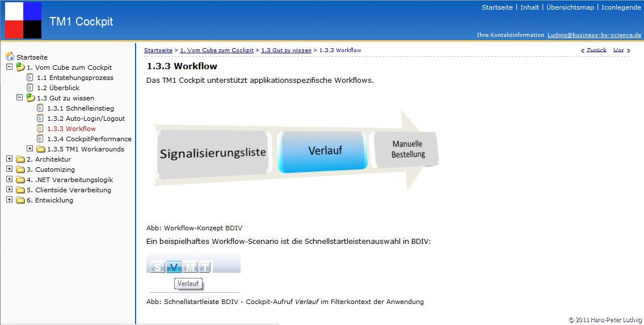Viewport: 644px width, 325px height.
Task: Open Startseite in the top navigation
Action: [x=497, y=7]
